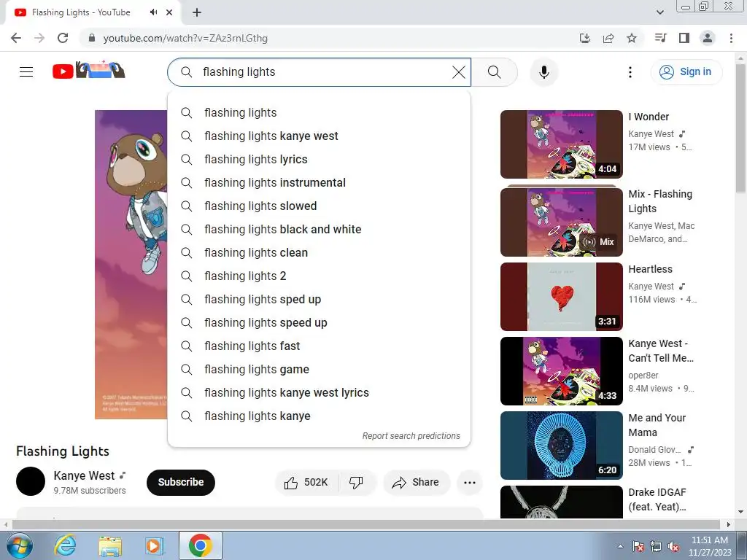Click the address bar URL

coord(185,38)
